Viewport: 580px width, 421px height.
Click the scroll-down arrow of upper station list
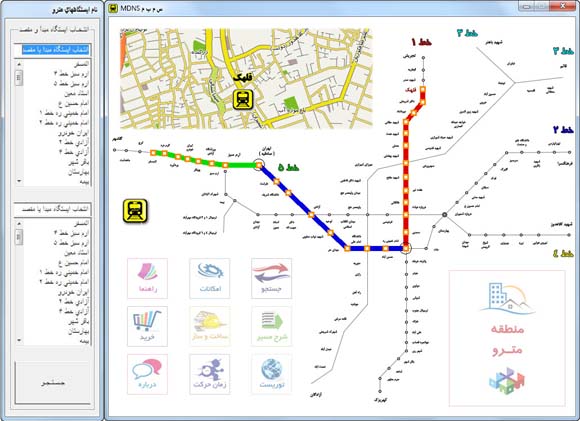(19, 181)
